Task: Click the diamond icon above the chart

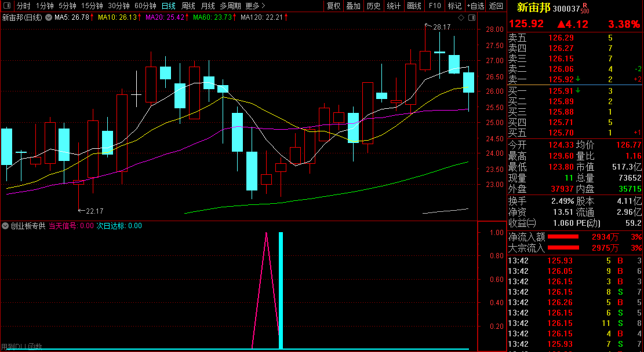Action: 461,18
